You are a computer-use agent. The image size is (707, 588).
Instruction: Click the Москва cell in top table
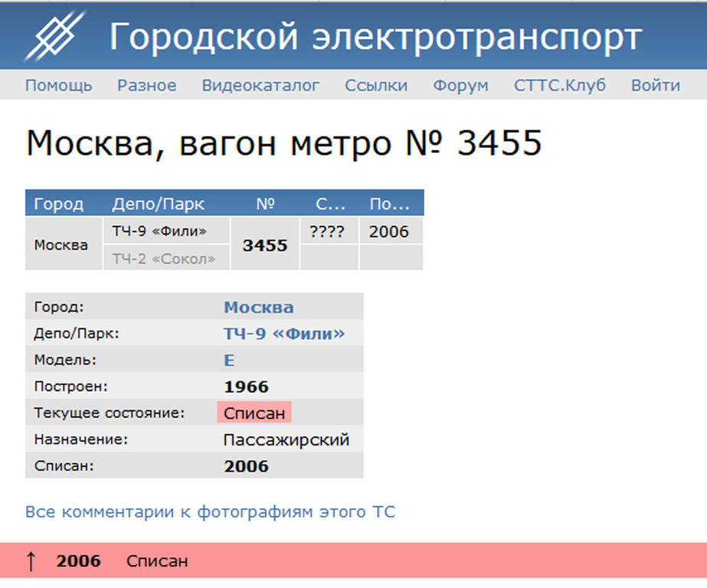pos(64,243)
